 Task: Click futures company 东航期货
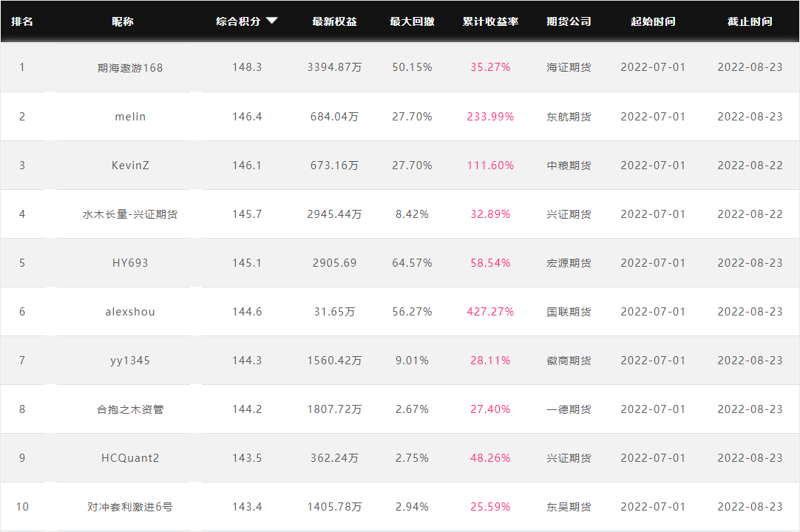coord(569,116)
